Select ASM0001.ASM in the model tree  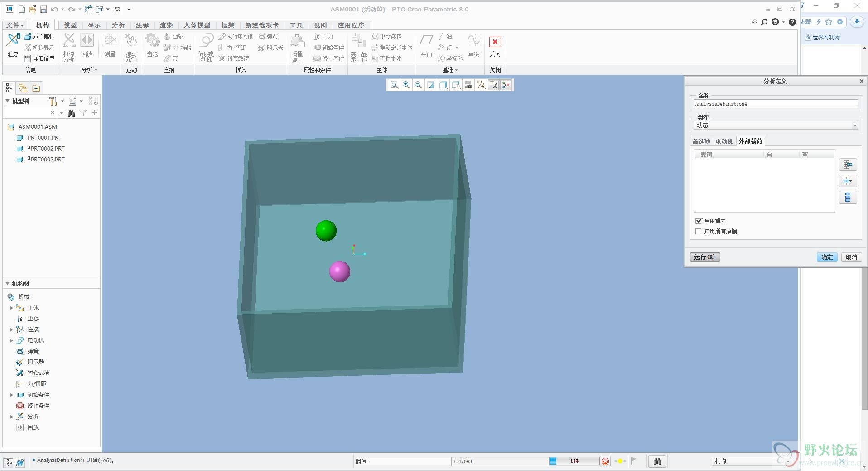point(38,126)
